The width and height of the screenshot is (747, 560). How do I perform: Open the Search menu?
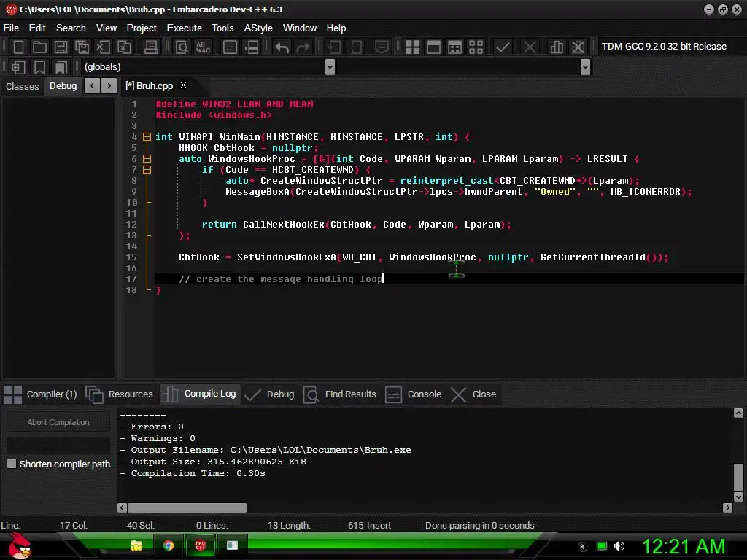71,28
